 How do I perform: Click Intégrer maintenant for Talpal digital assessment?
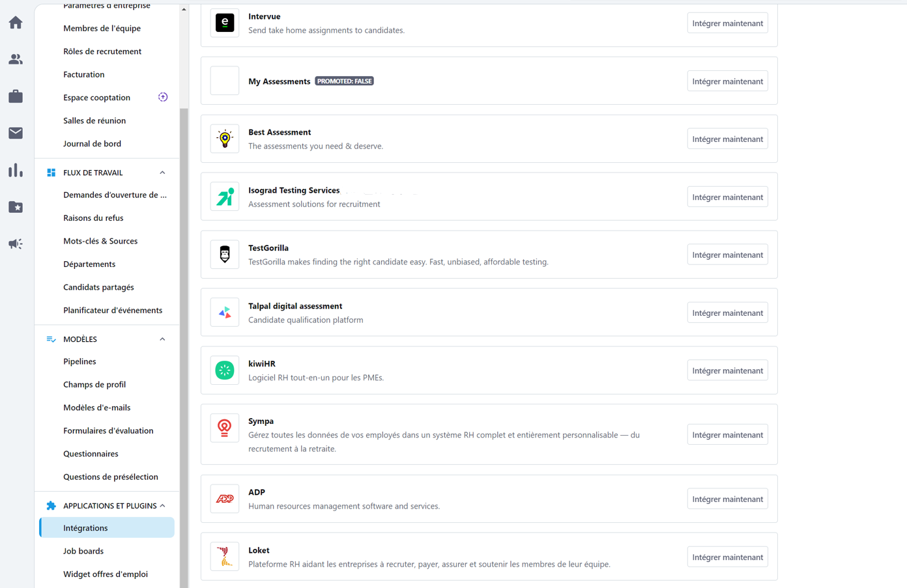pos(727,313)
